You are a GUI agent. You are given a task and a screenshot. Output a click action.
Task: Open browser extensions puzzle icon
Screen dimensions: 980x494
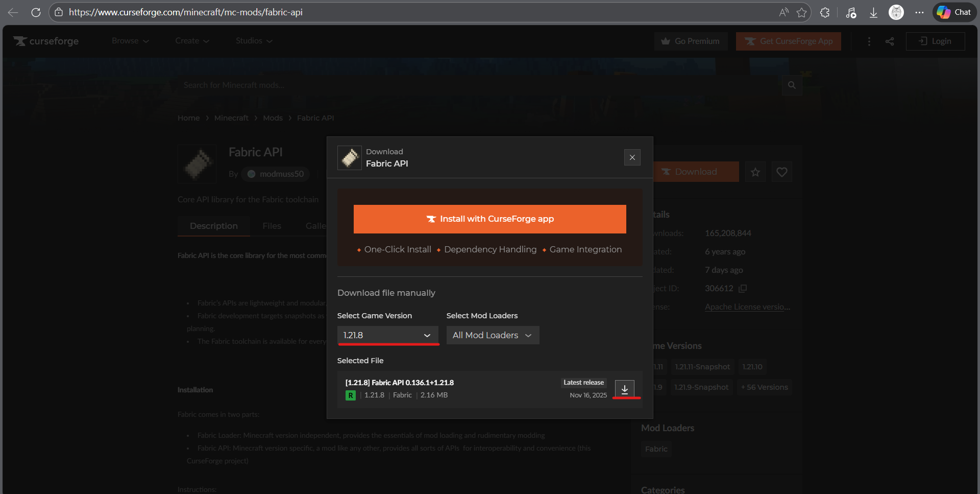click(825, 12)
